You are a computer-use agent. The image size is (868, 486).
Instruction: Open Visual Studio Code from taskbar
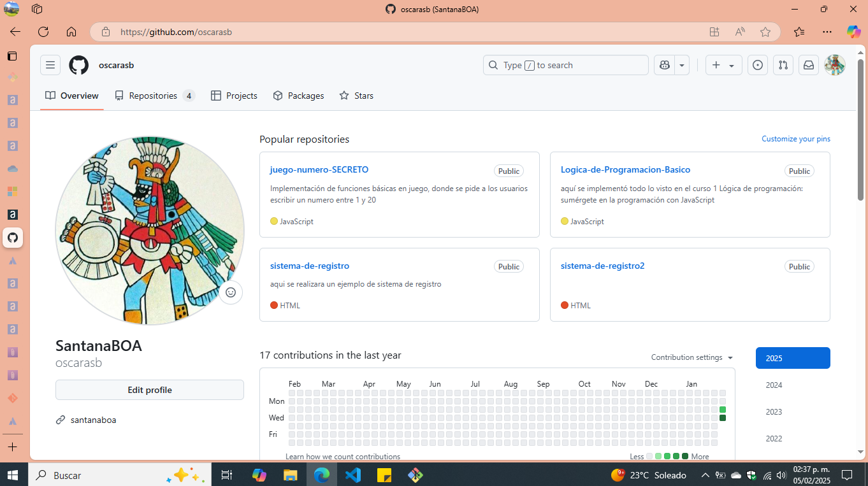352,475
